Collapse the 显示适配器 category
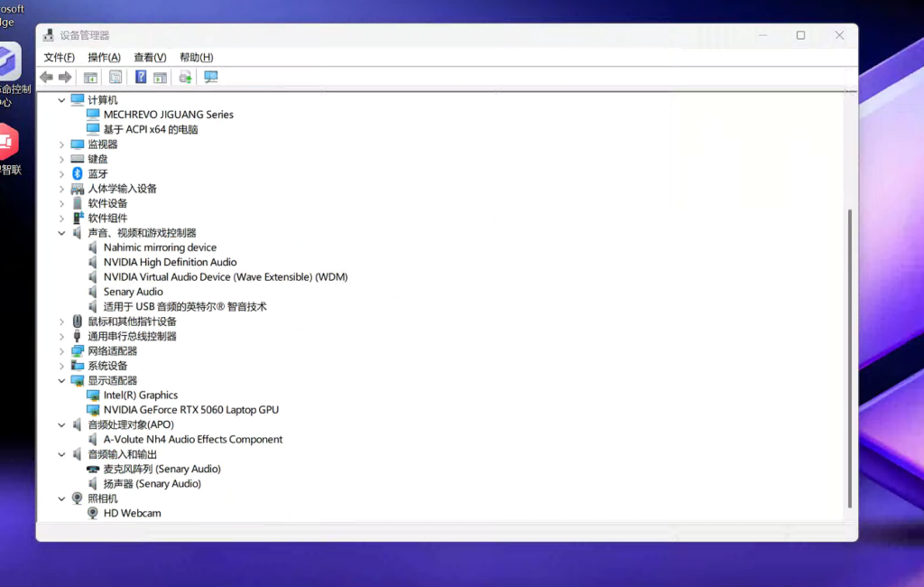 coord(61,380)
